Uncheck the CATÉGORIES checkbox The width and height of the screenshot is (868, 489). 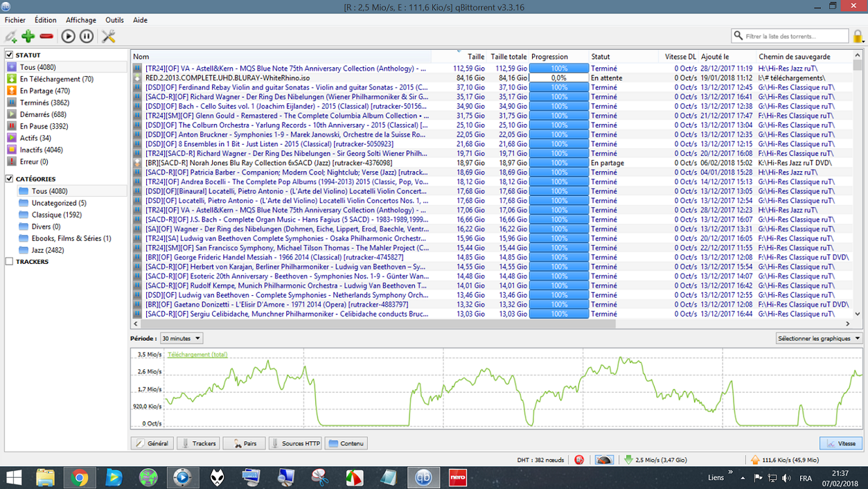tap(10, 179)
